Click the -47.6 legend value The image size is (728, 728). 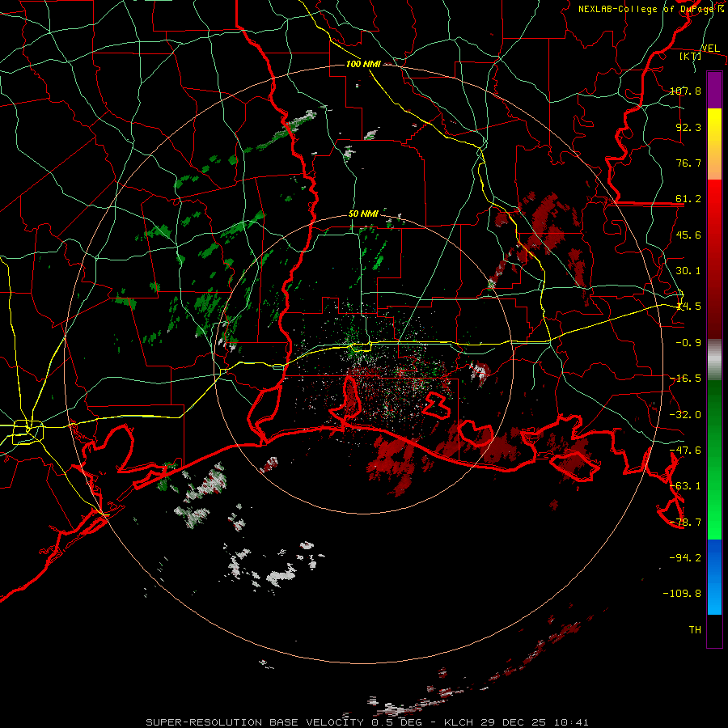[685, 451]
